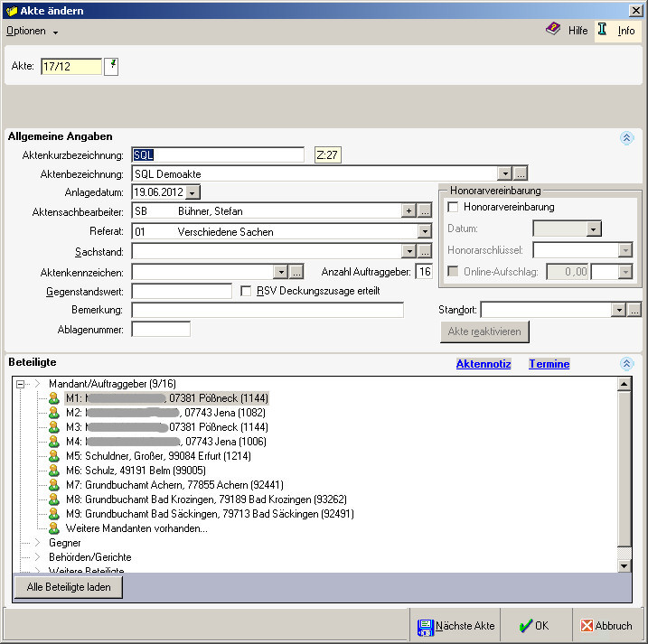Open the Optionen menu
The width and height of the screenshot is (648, 644).
[x=32, y=31]
